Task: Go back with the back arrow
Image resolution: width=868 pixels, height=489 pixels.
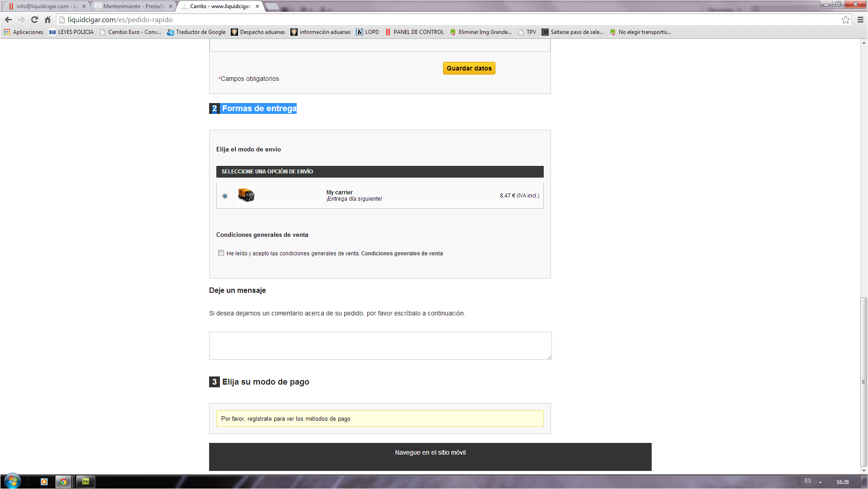Action: [x=8, y=19]
